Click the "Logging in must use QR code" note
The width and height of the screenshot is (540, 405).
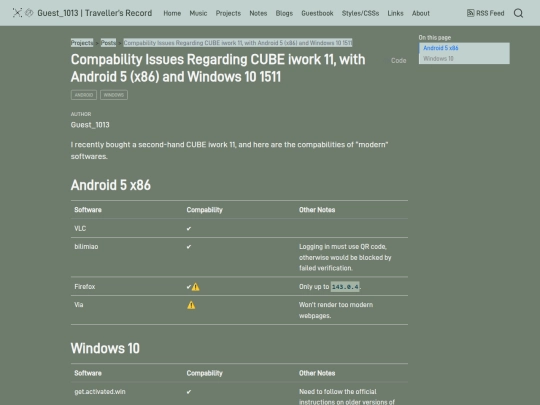345,257
